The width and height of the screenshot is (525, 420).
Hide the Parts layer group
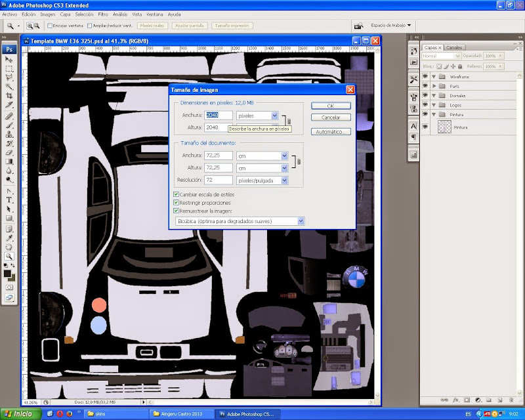point(425,86)
